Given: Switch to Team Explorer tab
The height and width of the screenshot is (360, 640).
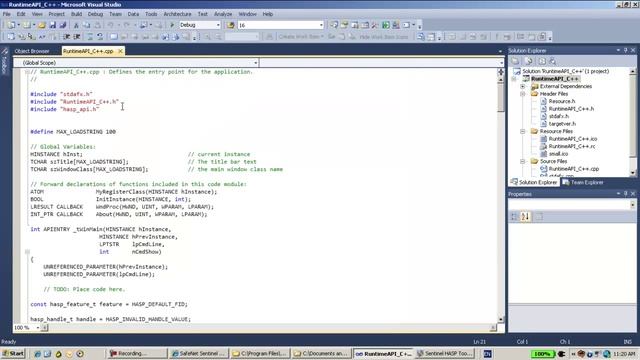Looking at the screenshot, I should [583, 182].
